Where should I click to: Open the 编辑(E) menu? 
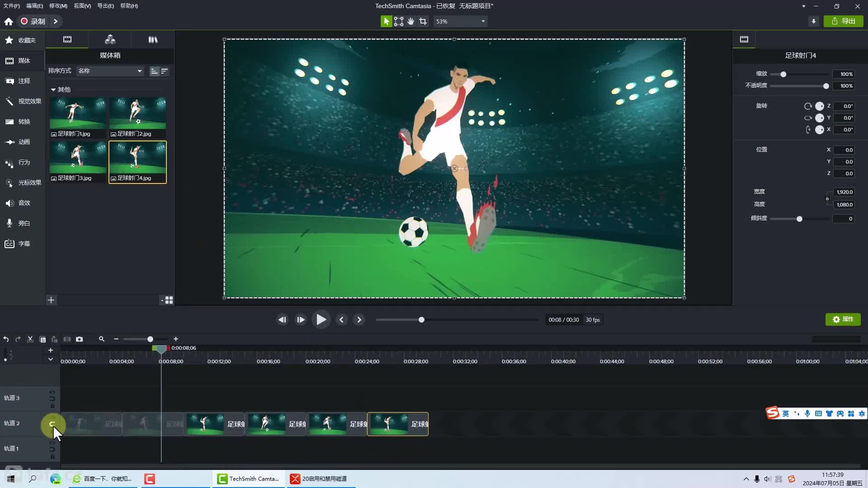coord(34,6)
